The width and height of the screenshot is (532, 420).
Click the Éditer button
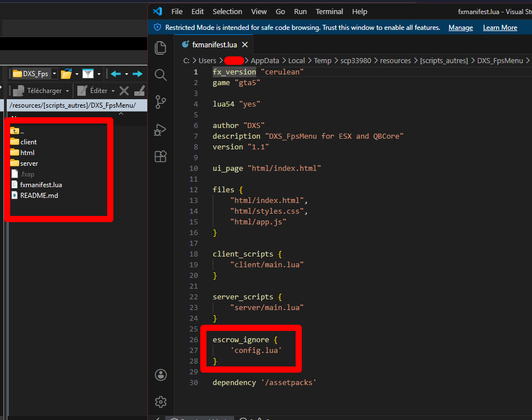click(x=93, y=91)
